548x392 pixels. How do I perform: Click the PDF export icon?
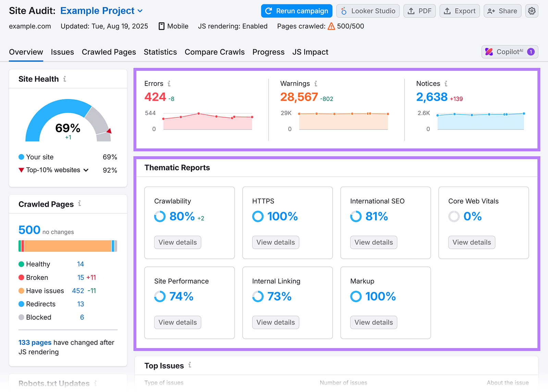(411, 11)
